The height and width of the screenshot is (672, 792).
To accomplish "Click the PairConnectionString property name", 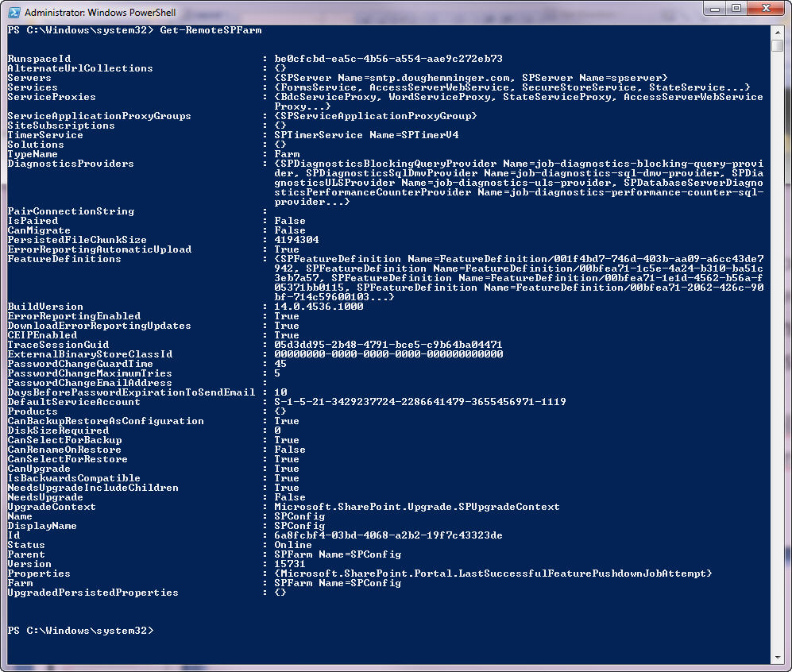I will [71, 211].
